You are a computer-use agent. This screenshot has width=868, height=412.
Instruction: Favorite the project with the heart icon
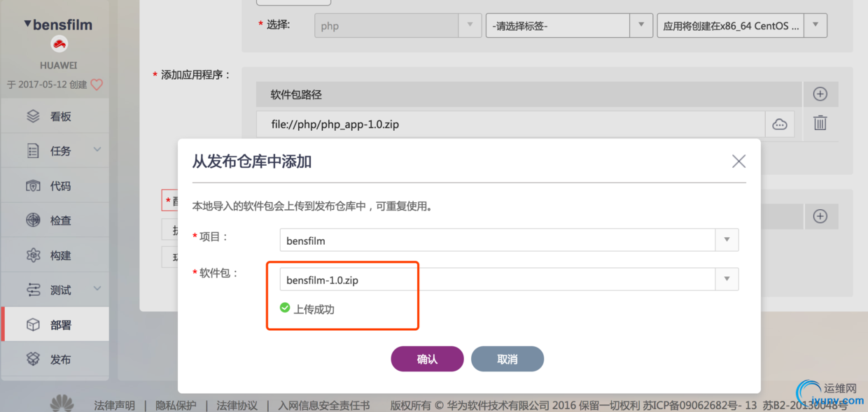click(x=97, y=85)
